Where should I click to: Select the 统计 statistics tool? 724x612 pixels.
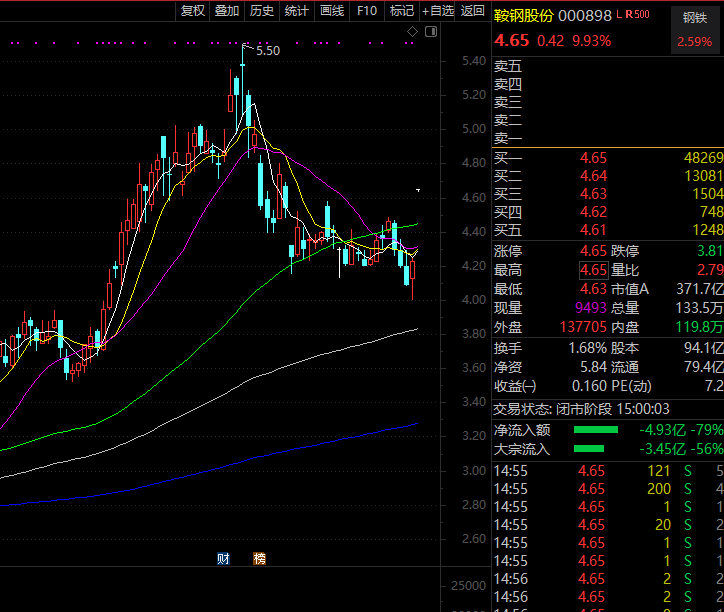[297, 11]
